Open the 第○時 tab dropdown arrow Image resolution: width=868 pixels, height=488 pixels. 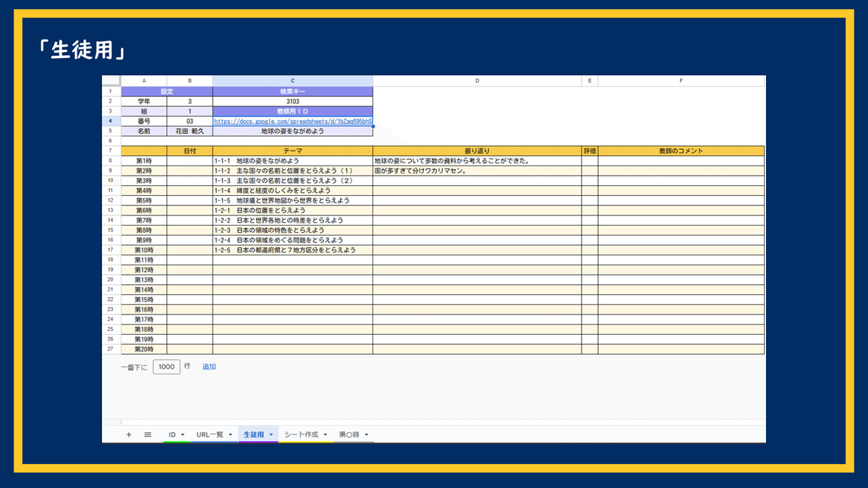(x=367, y=435)
